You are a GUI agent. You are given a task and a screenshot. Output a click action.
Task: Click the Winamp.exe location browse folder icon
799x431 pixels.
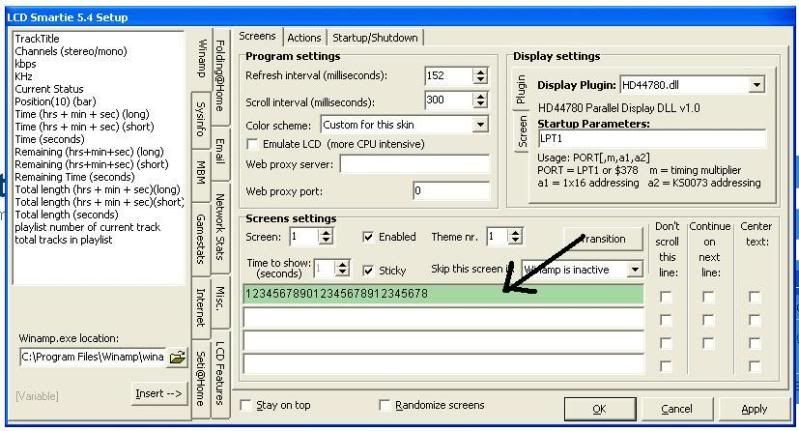pos(178,357)
